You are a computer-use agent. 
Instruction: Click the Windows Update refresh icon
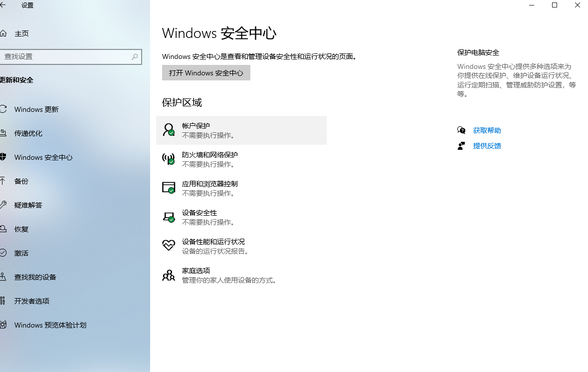point(3,109)
